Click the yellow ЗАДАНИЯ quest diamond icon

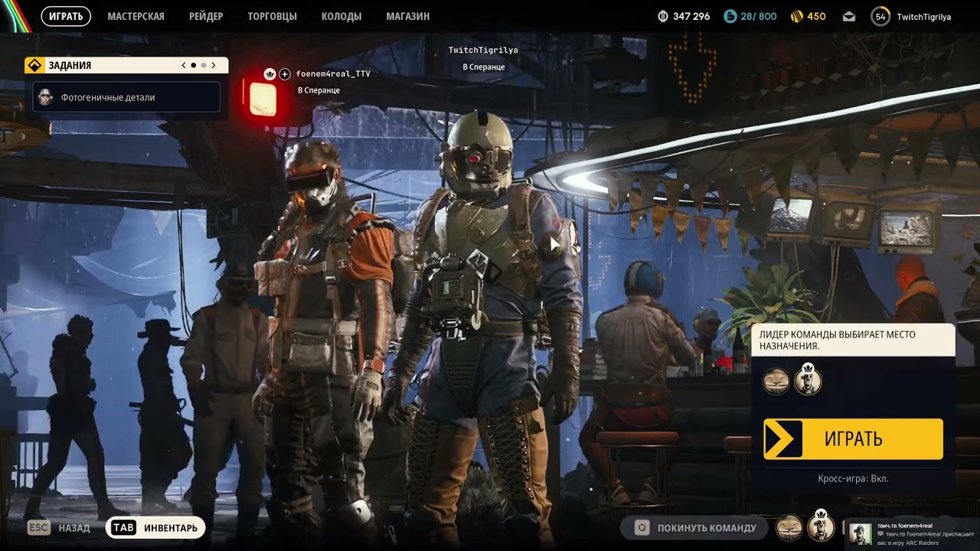pos(34,65)
